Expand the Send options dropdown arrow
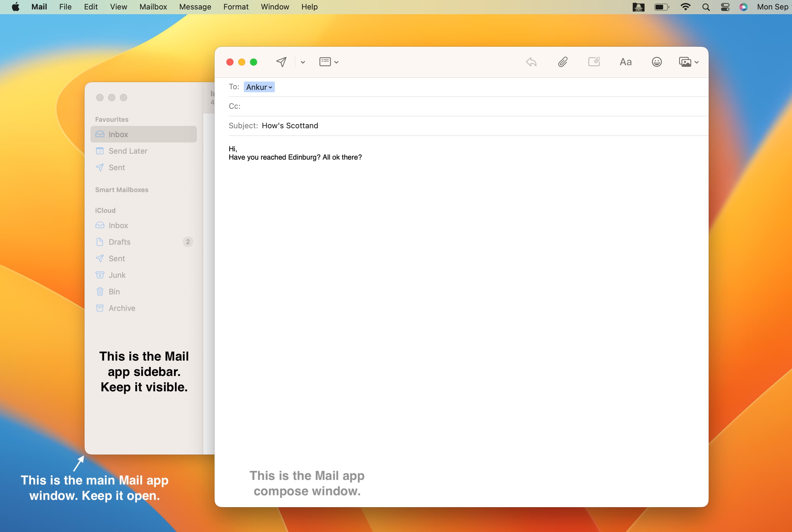The height and width of the screenshot is (532, 792). [302, 62]
